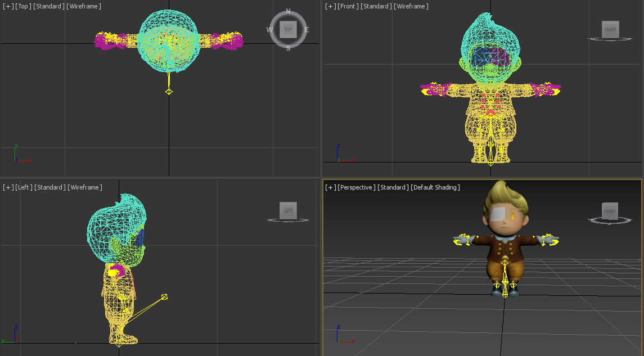Open the [Left] point-of-view menu
Screen dimensions: 644x356
coord(23,187)
